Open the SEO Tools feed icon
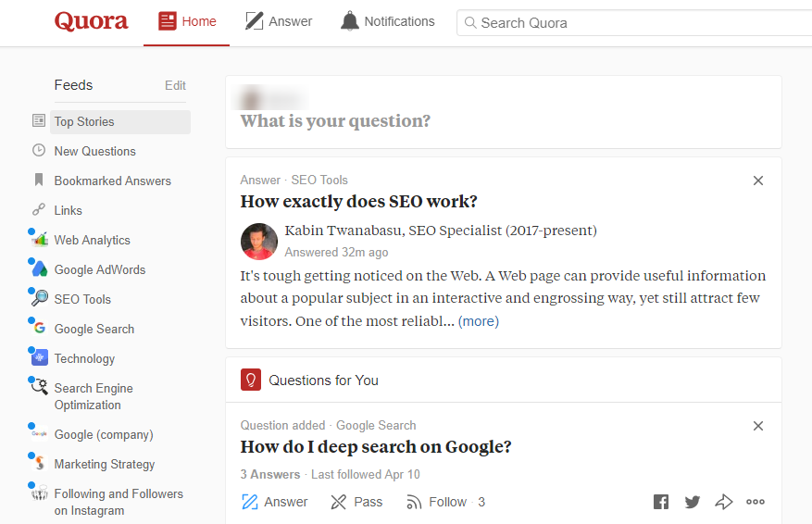The width and height of the screenshot is (812, 524). (x=40, y=299)
